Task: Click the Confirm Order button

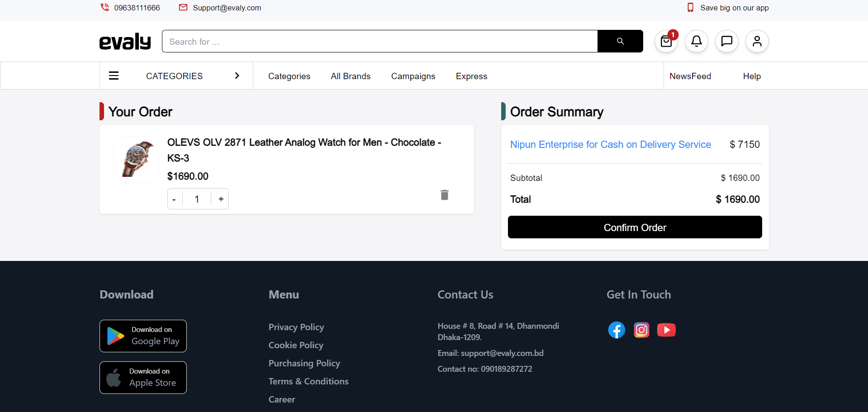Action: (635, 227)
